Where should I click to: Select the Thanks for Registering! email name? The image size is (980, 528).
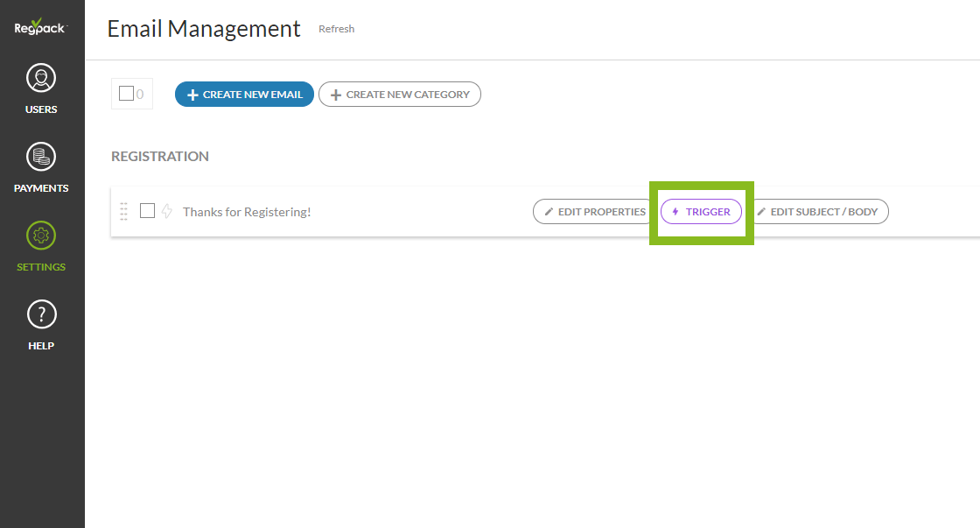pyautogui.click(x=247, y=212)
